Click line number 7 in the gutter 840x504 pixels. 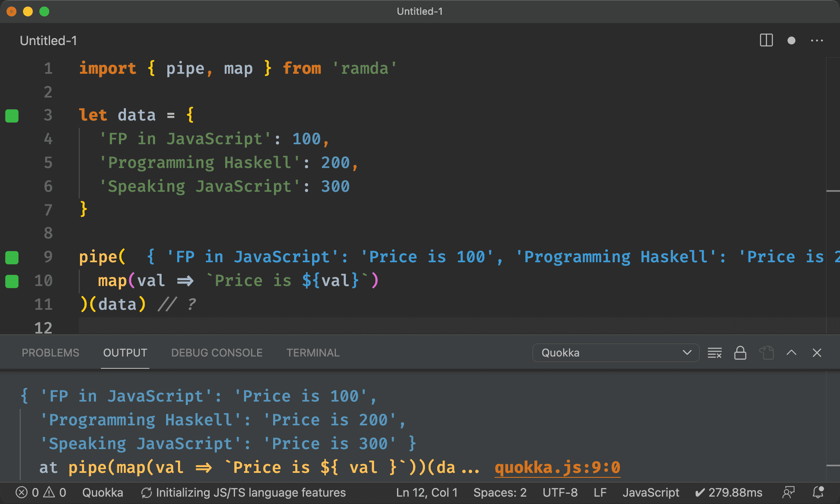(48, 210)
